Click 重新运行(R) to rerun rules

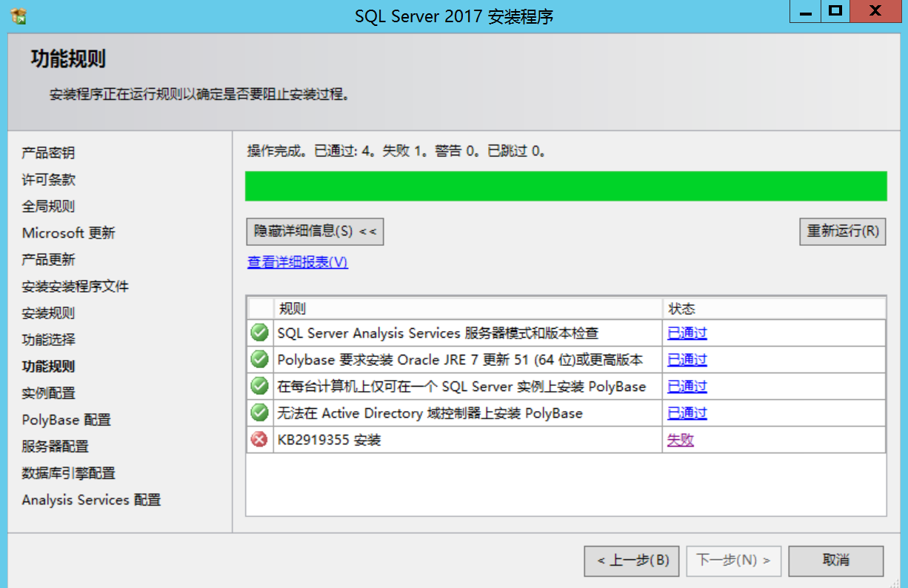(x=843, y=231)
